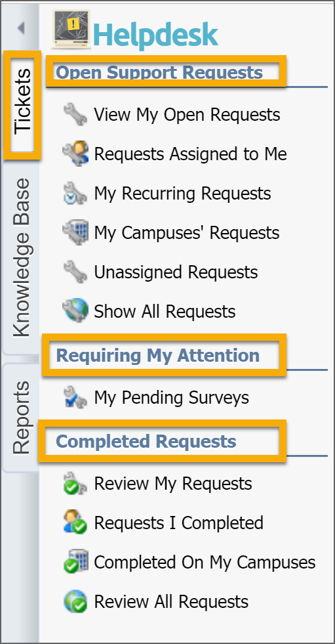Image resolution: width=335 pixels, height=644 pixels.
Task: Click the person-check icon for Requests I Completed
Action: point(75,522)
